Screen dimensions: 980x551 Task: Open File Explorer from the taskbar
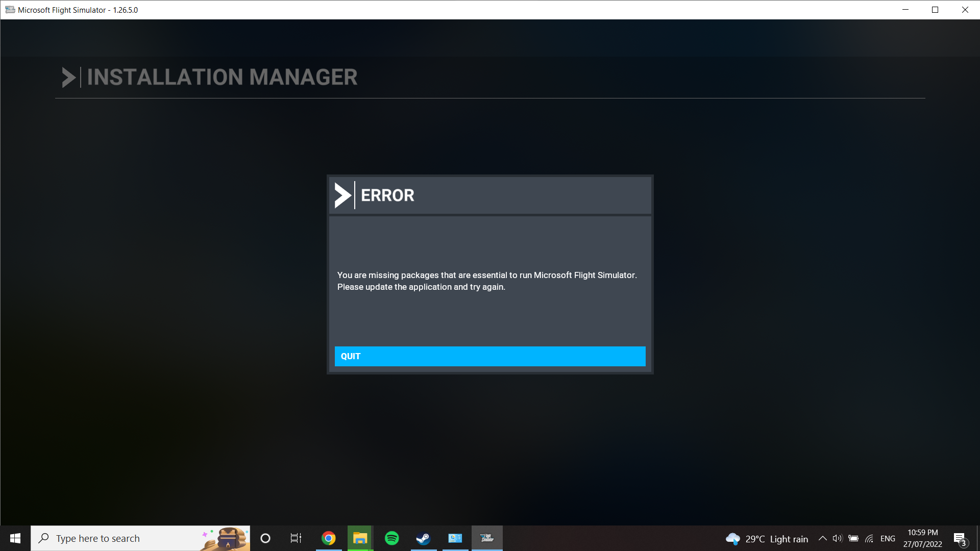pyautogui.click(x=360, y=538)
